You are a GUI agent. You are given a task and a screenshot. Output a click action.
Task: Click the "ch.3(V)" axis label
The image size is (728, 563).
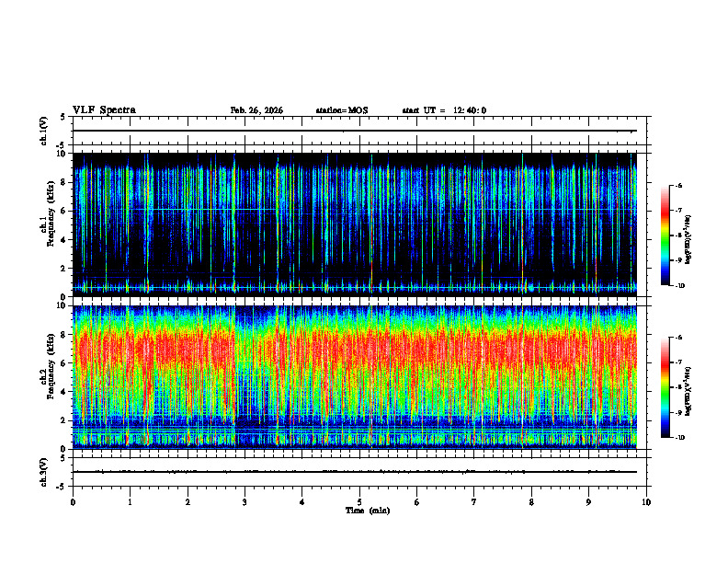point(44,472)
